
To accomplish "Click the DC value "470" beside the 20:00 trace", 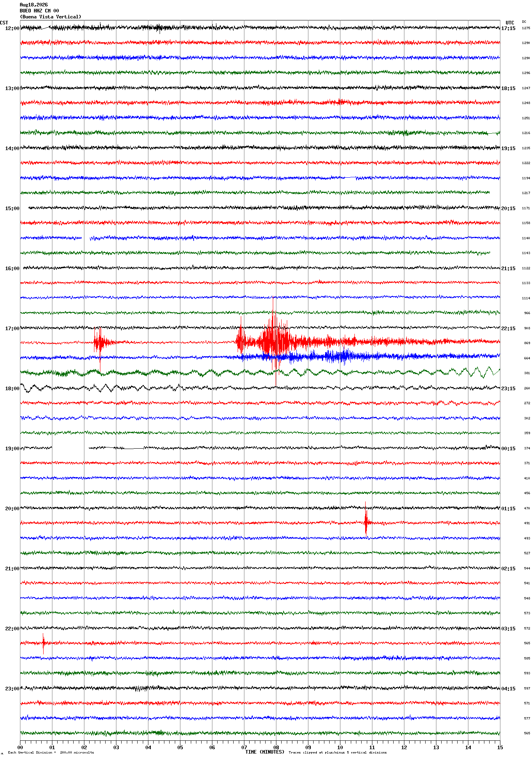I will [527, 508].
